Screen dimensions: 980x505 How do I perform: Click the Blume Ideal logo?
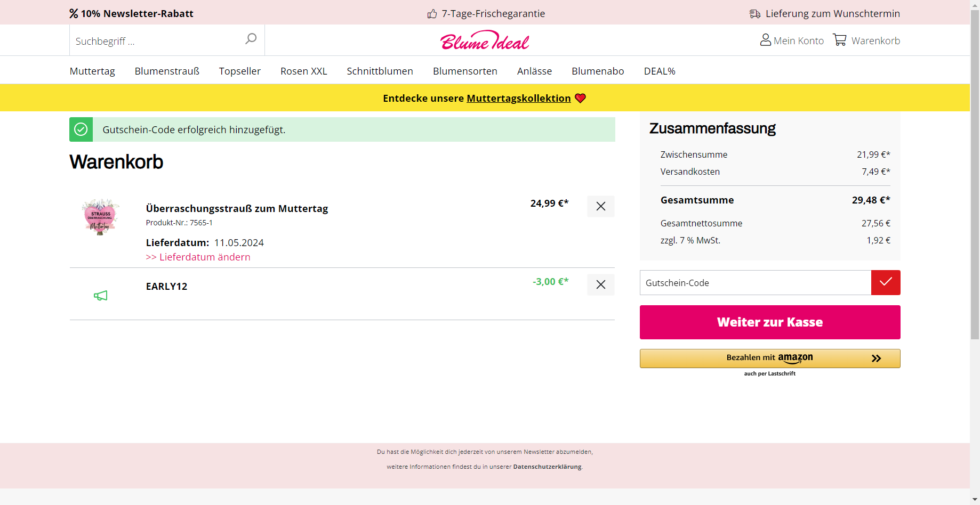(485, 40)
